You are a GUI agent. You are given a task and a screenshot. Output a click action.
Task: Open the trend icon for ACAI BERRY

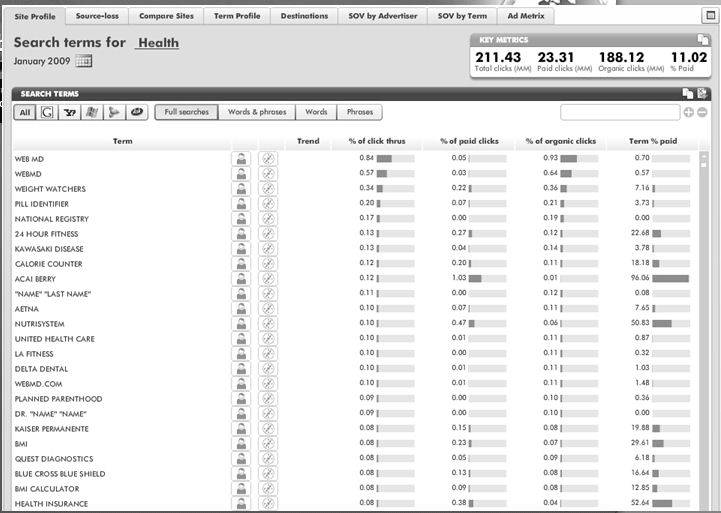268,279
